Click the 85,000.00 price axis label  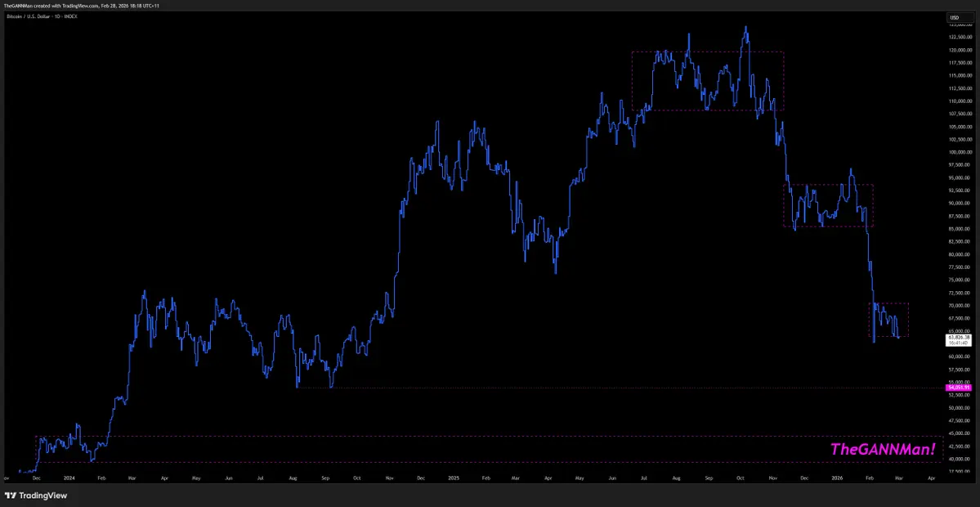(x=959, y=230)
